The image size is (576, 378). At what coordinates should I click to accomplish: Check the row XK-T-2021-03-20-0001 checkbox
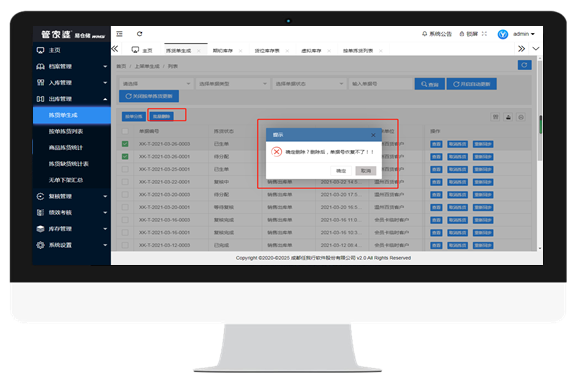coord(125,207)
